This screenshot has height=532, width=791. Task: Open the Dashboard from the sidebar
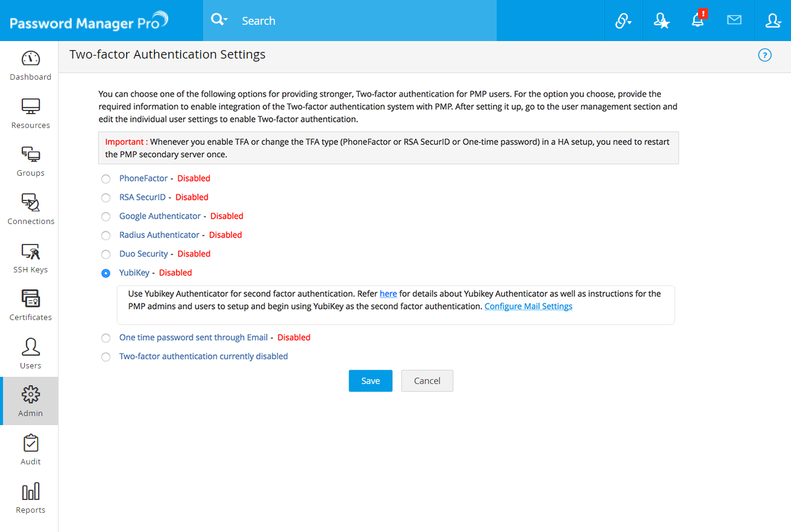[x=30, y=65]
